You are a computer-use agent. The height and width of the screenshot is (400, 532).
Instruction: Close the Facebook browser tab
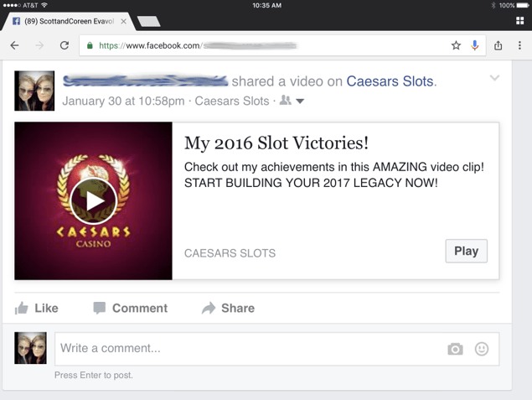pyautogui.click(x=124, y=22)
